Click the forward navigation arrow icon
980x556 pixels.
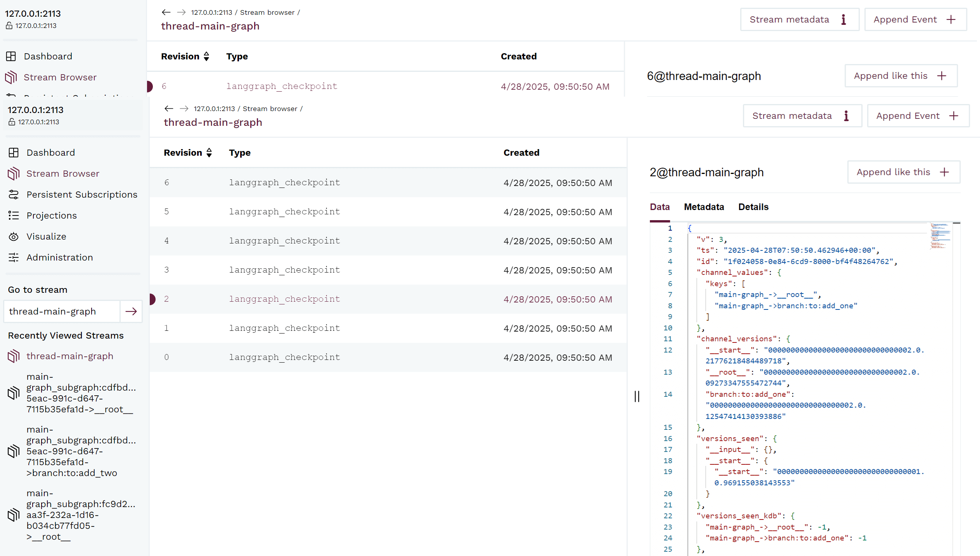184,109
